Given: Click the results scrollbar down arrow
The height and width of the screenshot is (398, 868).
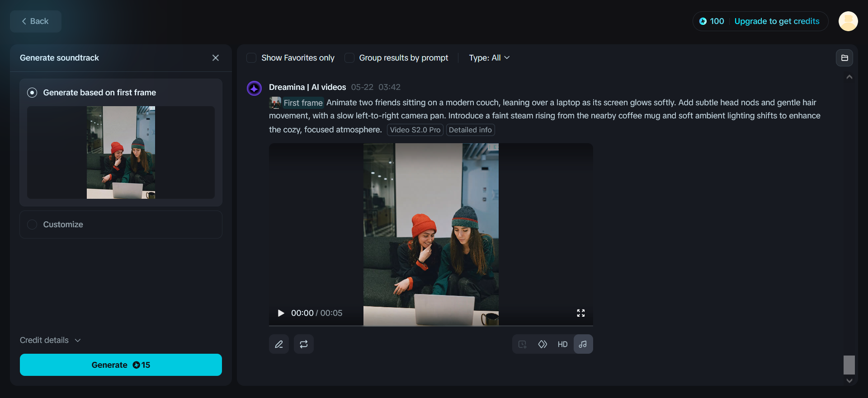Looking at the screenshot, I should tap(849, 381).
